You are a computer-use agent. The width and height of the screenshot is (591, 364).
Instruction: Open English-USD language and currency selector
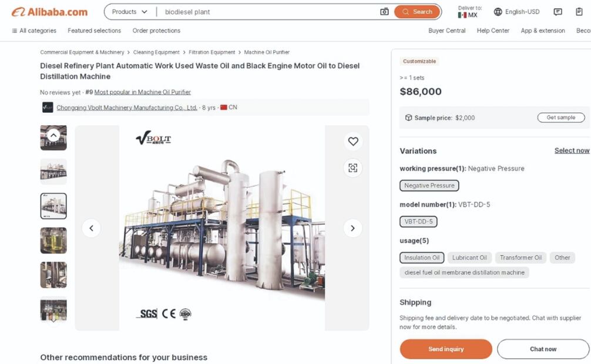click(516, 12)
